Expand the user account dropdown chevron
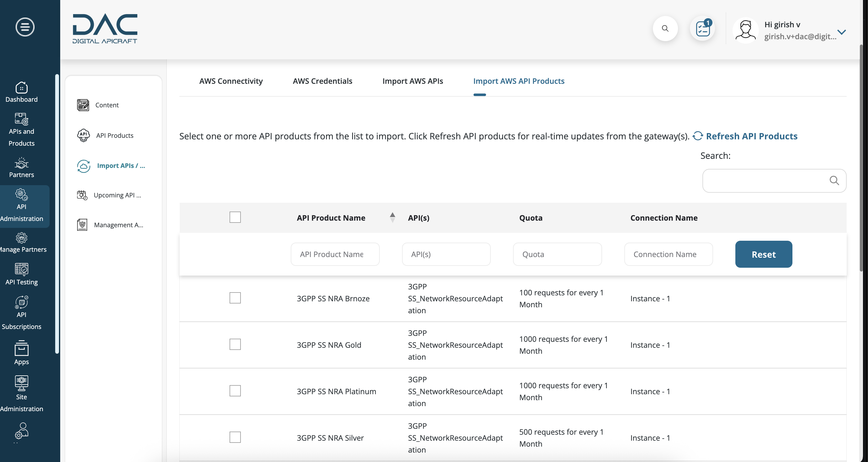The height and width of the screenshot is (462, 868). (x=841, y=32)
